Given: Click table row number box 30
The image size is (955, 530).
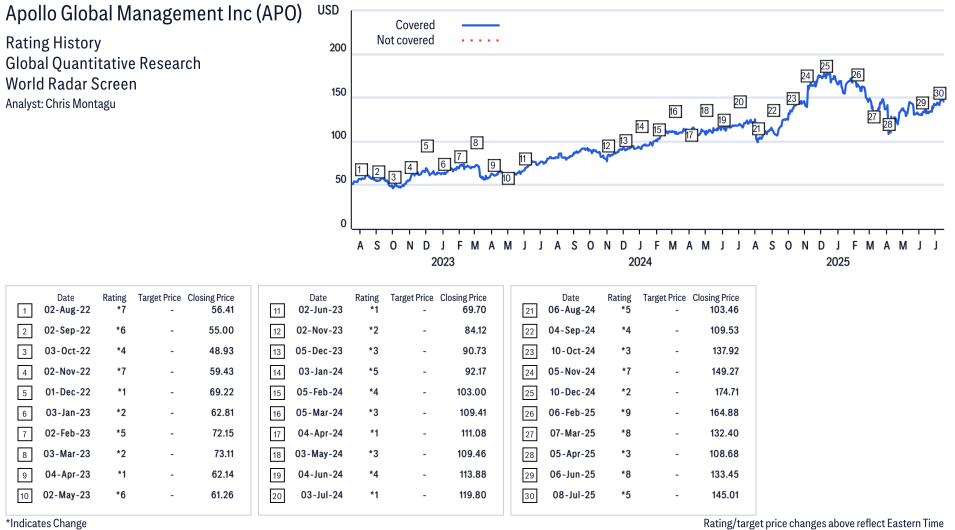Looking at the screenshot, I should (530, 496).
